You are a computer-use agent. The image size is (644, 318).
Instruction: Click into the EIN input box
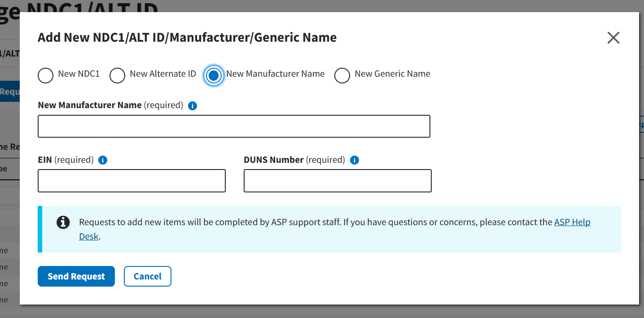pyautogui.click(x=131, y=181)
